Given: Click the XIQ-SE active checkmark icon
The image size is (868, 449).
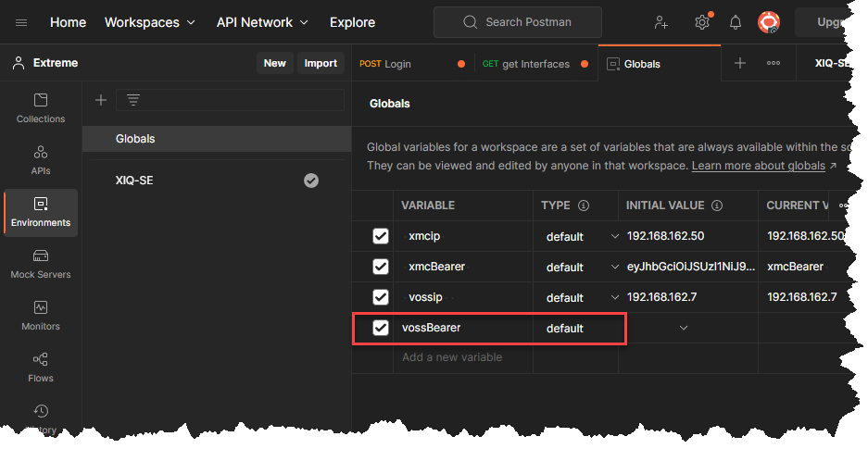Looking at the screenshot, I should (311, 181).
